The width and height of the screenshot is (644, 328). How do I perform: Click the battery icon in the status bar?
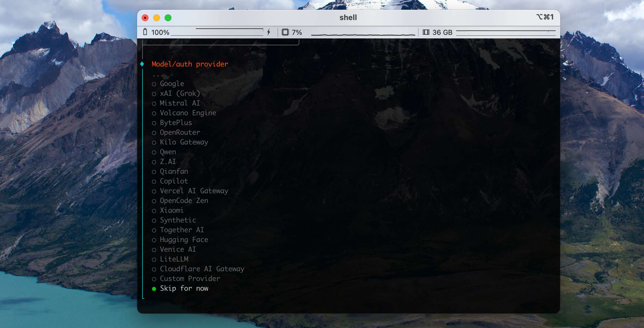pos(146,32)
